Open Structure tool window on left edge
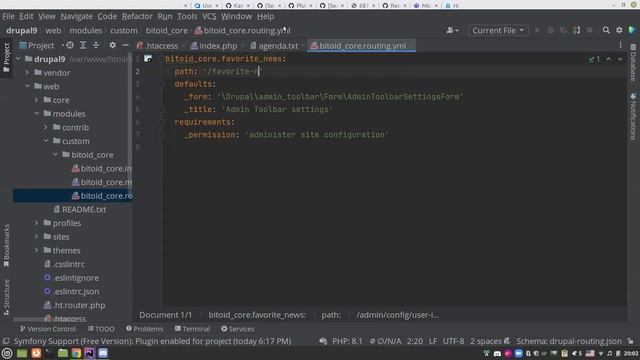The width and height of the screenshot is (640, 360). 6,297
